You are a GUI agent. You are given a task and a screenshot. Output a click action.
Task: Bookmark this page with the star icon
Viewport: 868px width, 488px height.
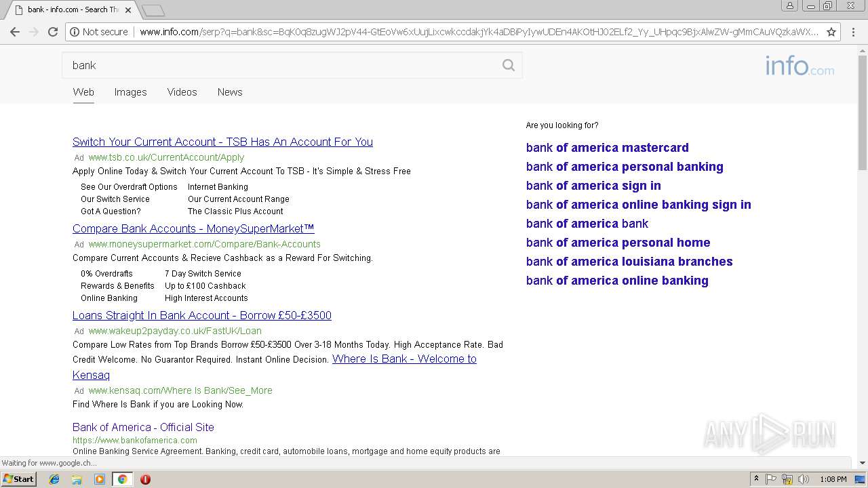pos(831,32)
